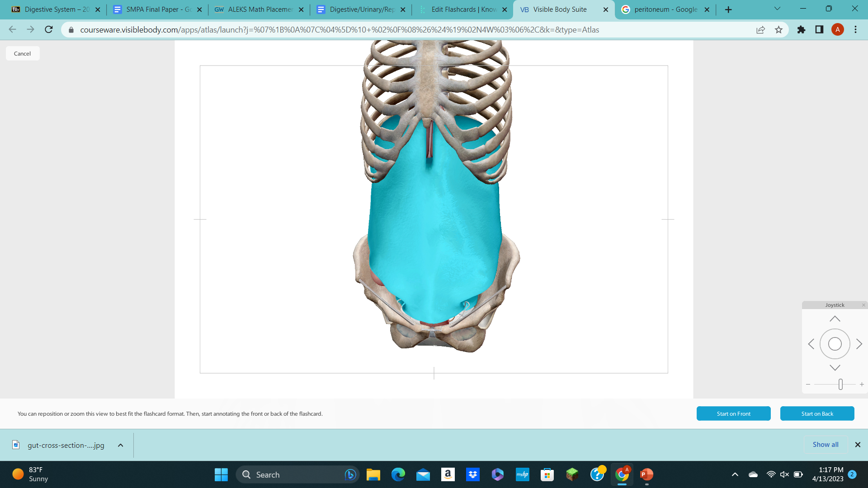Click the page reload icon
Screen dimensions: 868x488
tap(48, 30)
